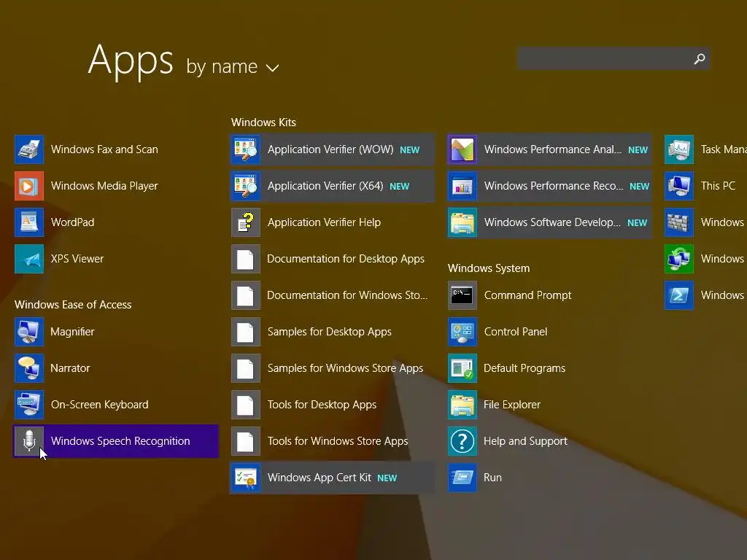Viewport: 747px width, 560px height.
Task: Click the Command Prompt label
Action: coord(528,295)
